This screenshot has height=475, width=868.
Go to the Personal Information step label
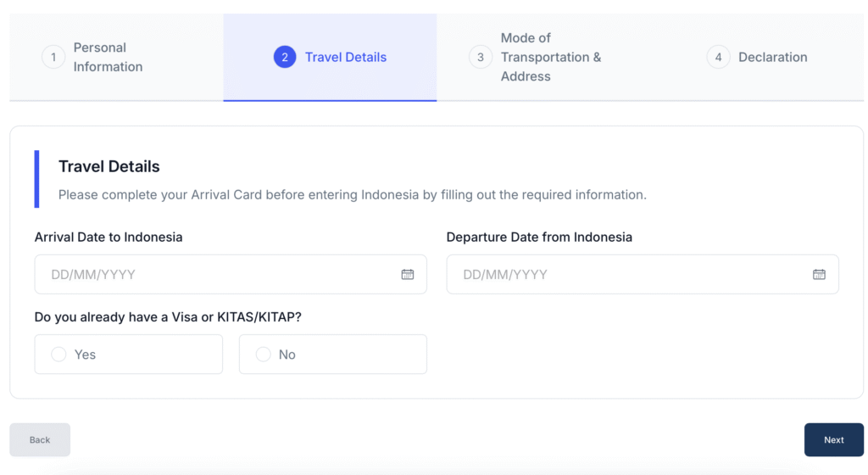(108, 58)
